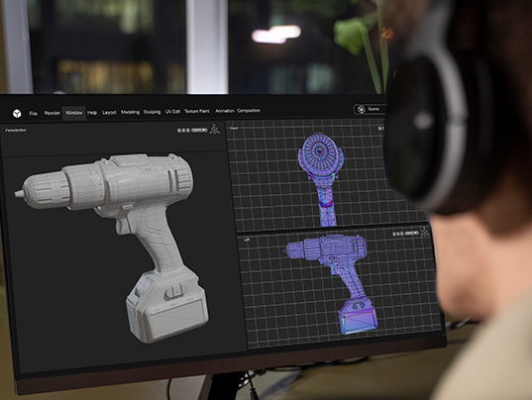Open the Scene selector dropdown

point(371,109)
